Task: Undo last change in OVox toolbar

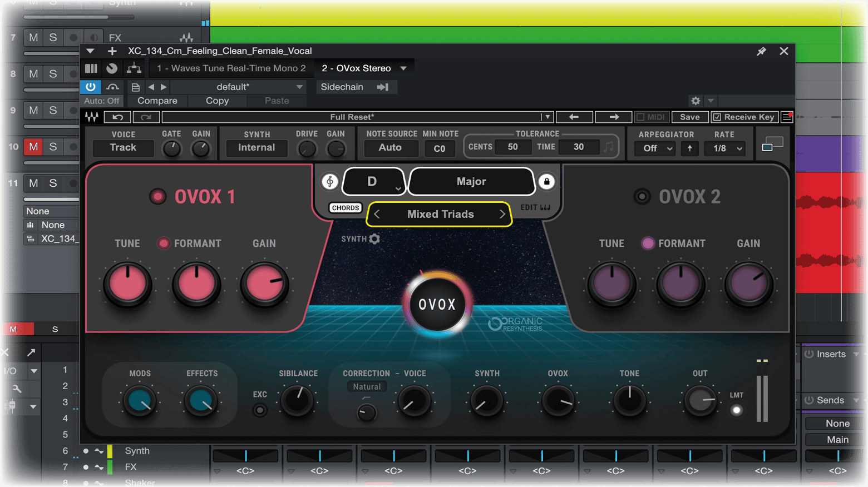Action: (x=117, y=117)
